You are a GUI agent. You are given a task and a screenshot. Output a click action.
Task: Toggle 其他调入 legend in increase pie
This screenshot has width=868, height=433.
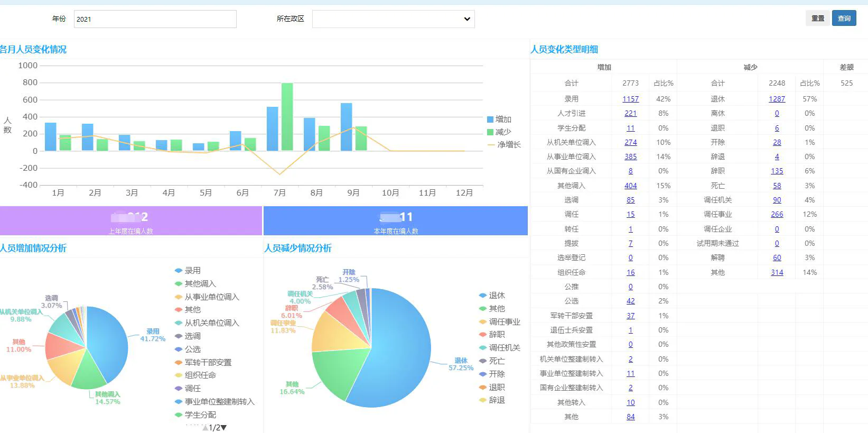(195, 283)
